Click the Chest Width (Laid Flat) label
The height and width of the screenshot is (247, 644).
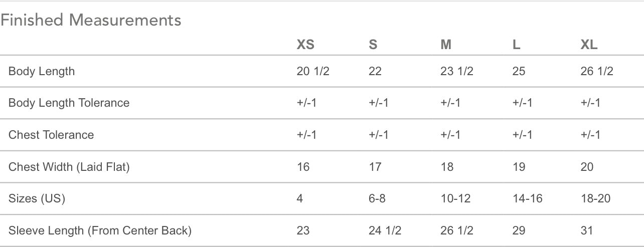coord(69,167)
